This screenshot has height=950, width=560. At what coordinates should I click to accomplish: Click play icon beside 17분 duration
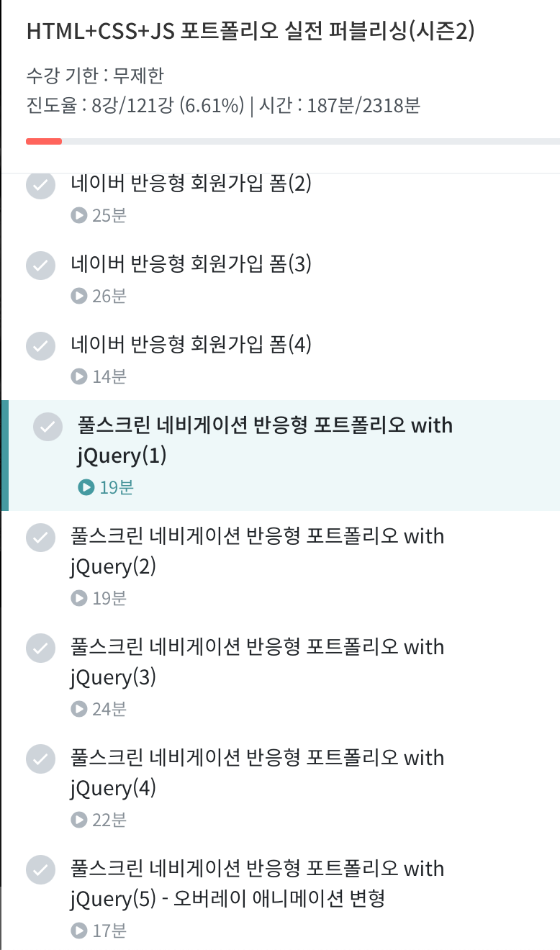(78, 931)
